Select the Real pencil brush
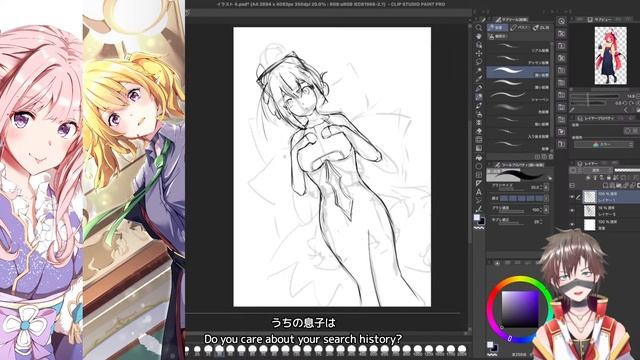640x360 pixels. tap(518, 48)
